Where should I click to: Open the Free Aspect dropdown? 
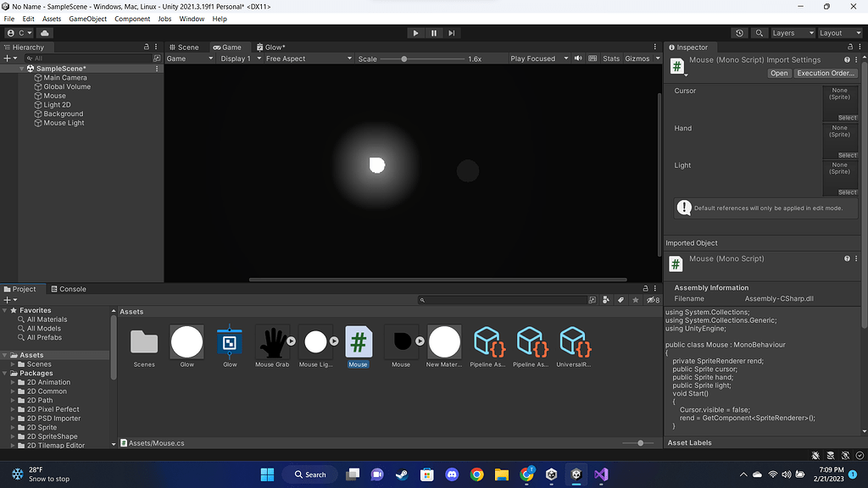[x=307, y=58]
